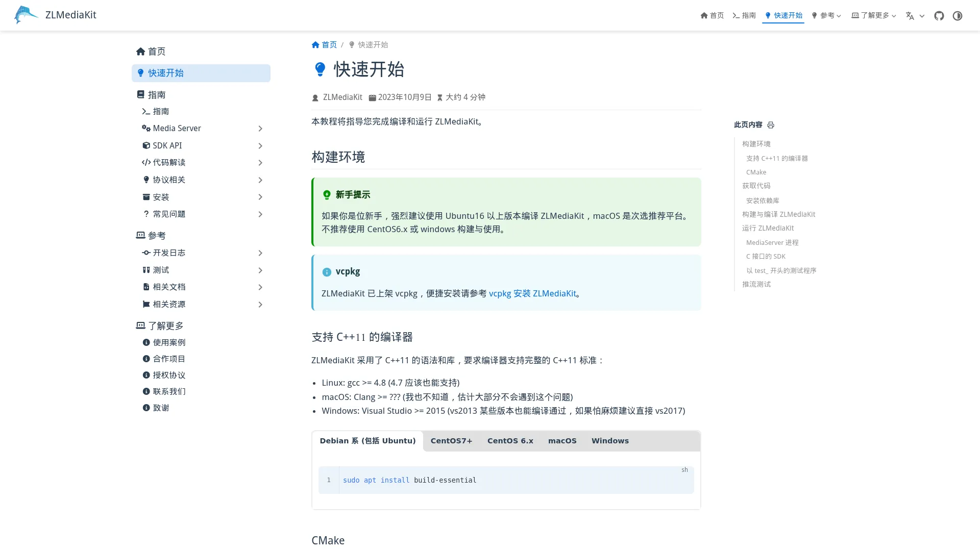Jump to 构建环境 in page contents
The width and height of the screenshot is (980, 551).
click(x=756, y=144)
